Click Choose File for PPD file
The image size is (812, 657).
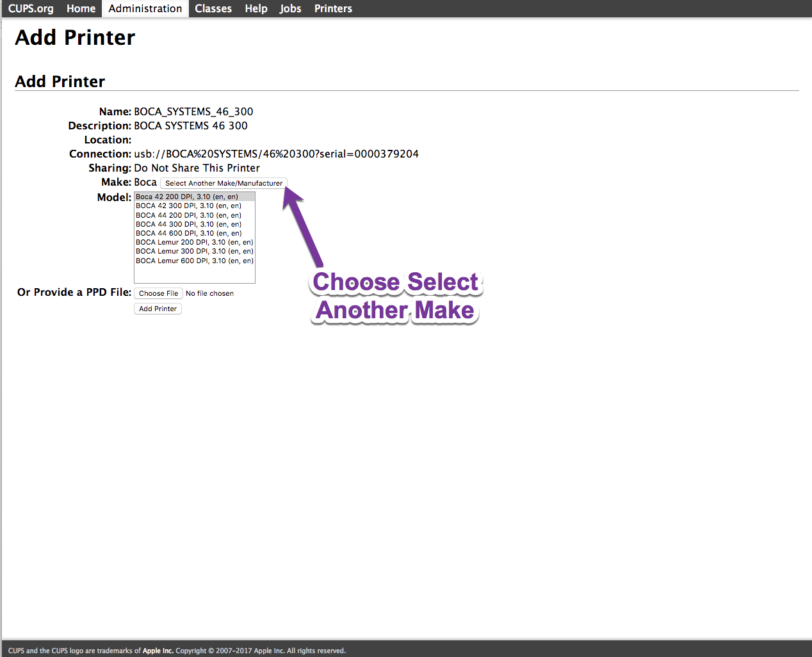158,293
